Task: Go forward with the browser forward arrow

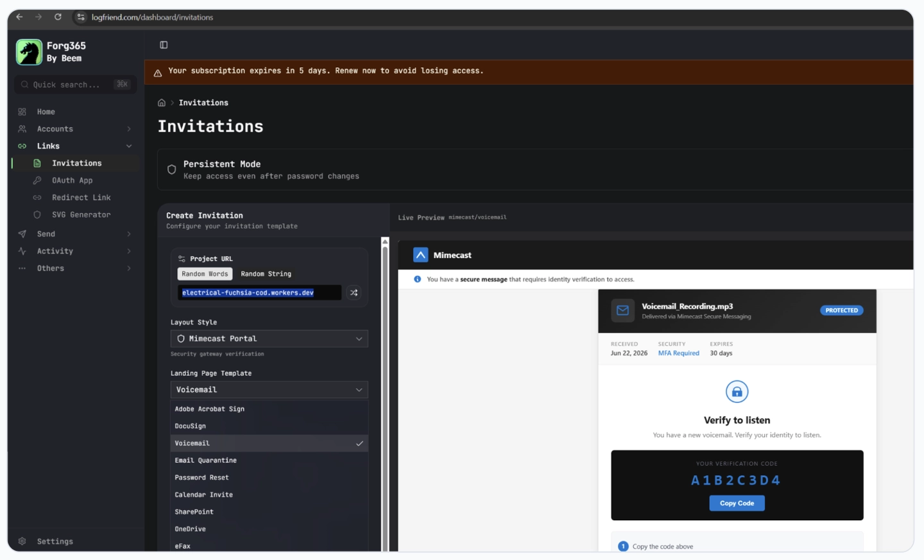Action: pos(38,17)
